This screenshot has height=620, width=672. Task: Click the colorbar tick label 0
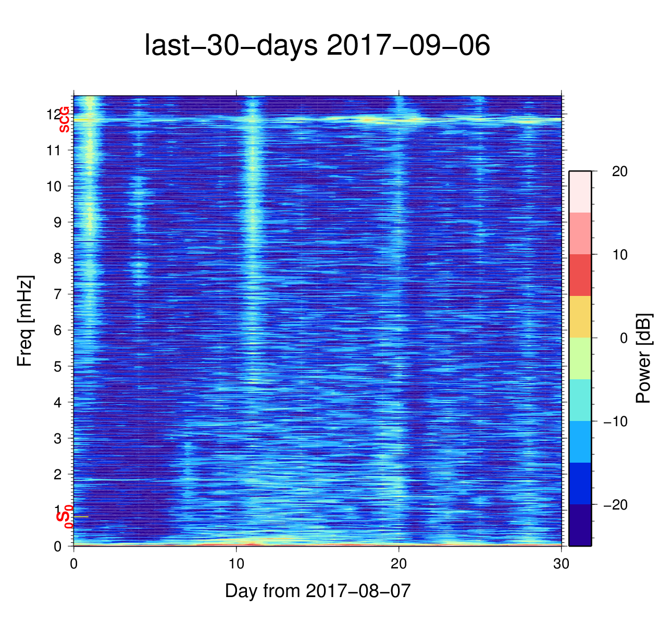(x=623, y=338)
